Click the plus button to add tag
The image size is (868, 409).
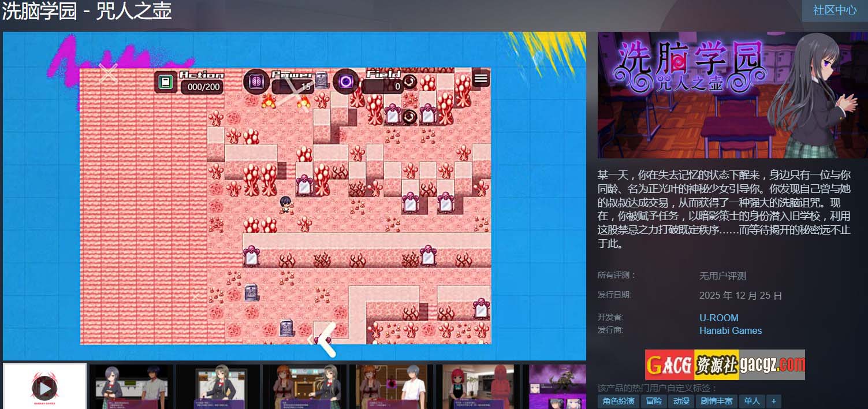773,401
